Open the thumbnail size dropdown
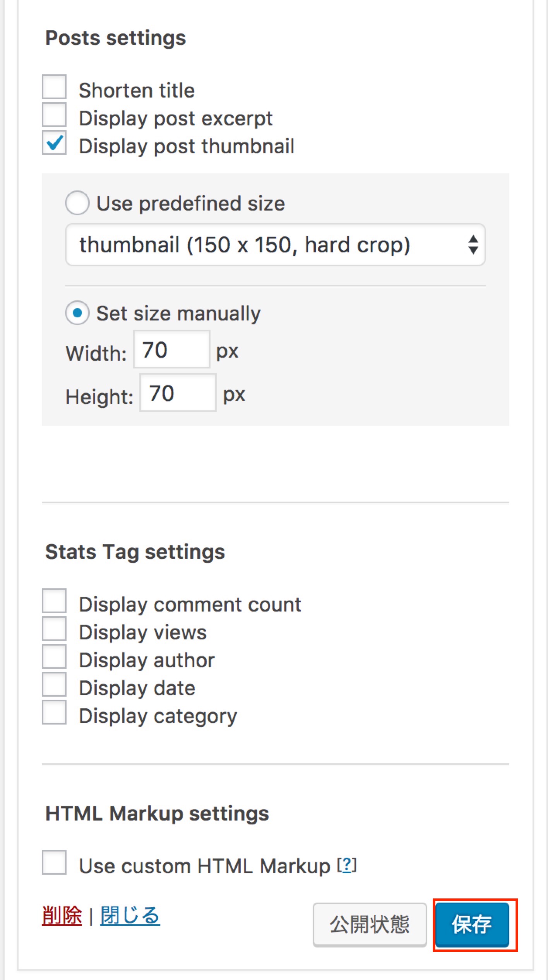 tap(275, 245)
